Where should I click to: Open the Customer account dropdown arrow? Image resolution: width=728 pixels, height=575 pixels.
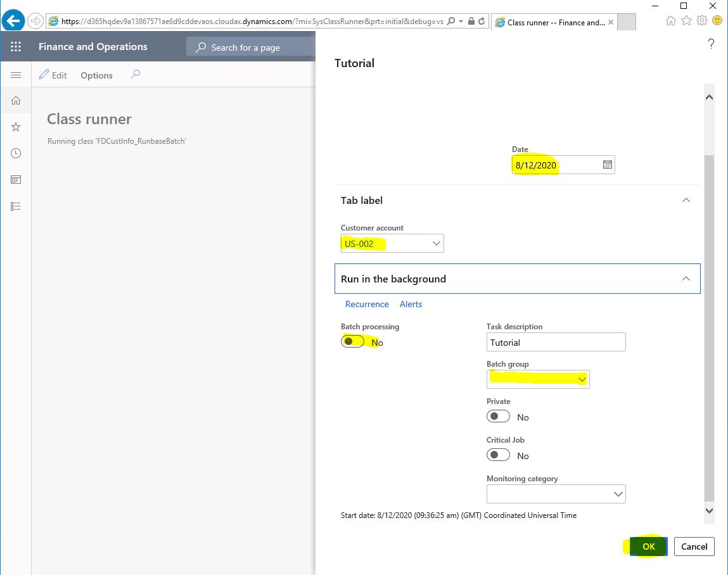point(436,243)
